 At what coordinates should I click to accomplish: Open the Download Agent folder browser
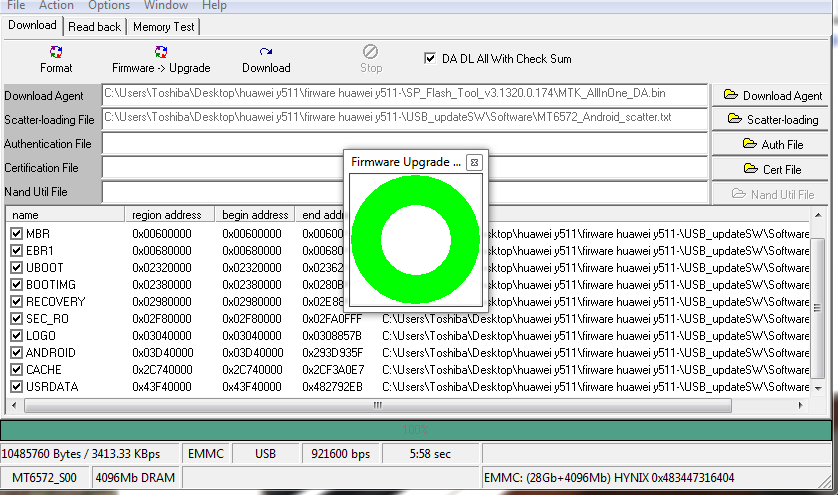tap(773, 96)
